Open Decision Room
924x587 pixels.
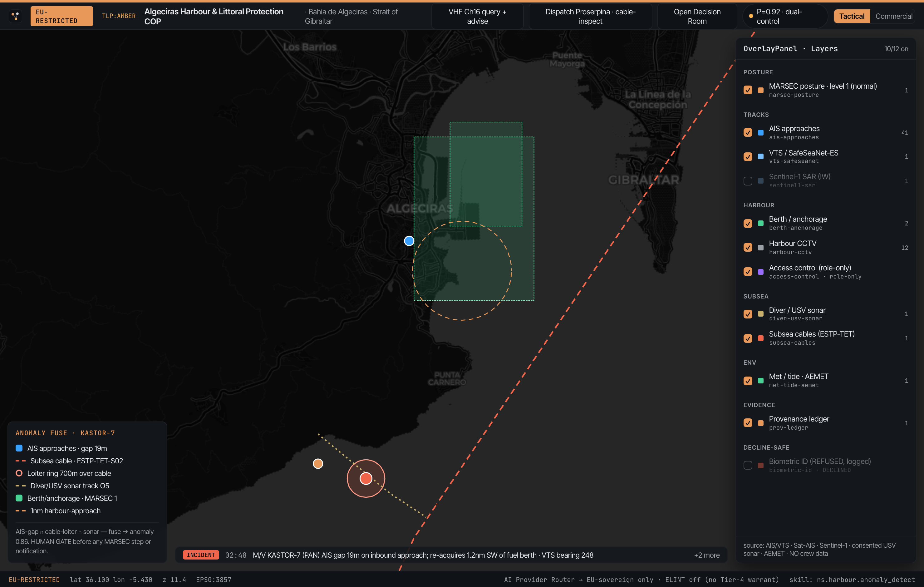tap(697, 17)
